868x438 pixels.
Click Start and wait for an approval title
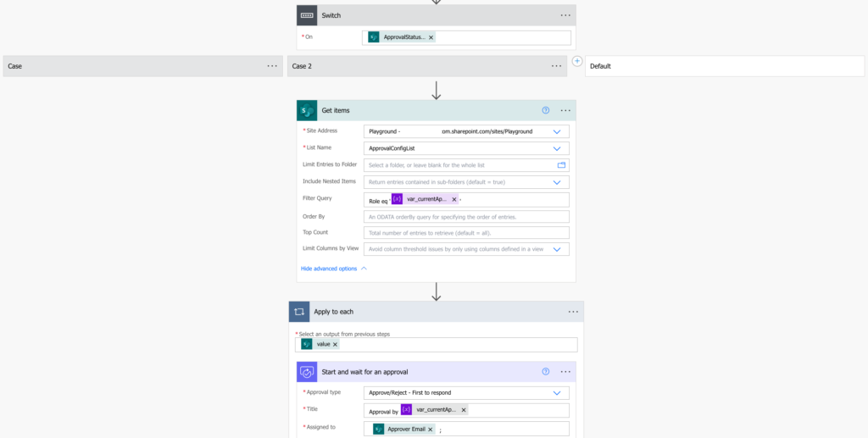point(364,372)
